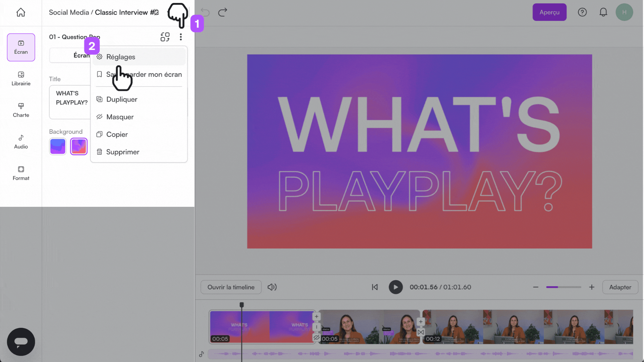Open the three-dot screen options menu
Image resolution: width=644 pixels, height=362 pixels.
(181, 37)
